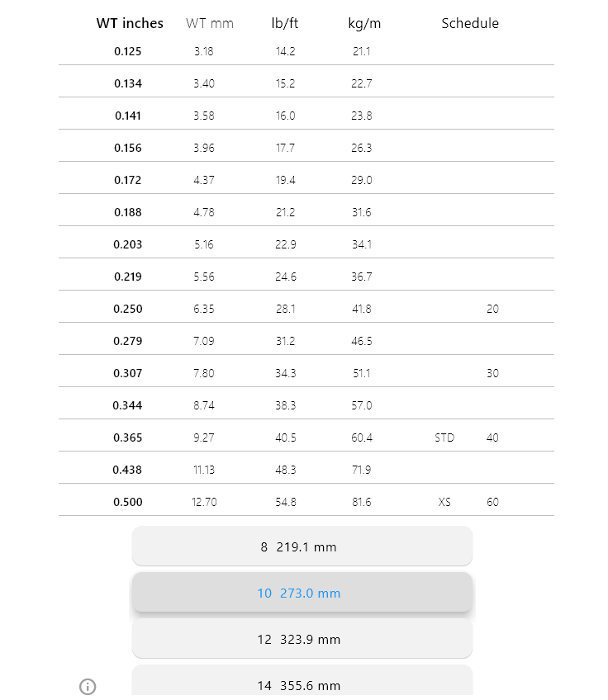Click the info icon at bottom left

[x=88, y=686]
